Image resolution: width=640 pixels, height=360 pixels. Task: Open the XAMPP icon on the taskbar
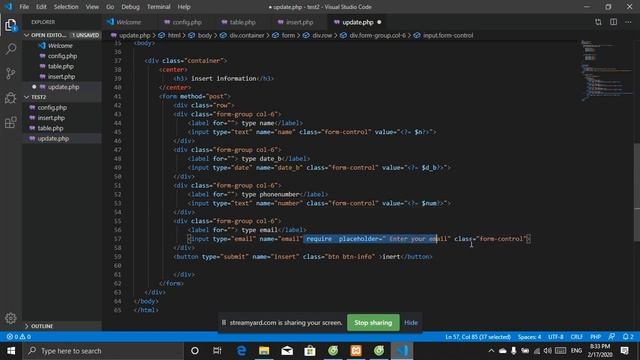coord(356,351)
